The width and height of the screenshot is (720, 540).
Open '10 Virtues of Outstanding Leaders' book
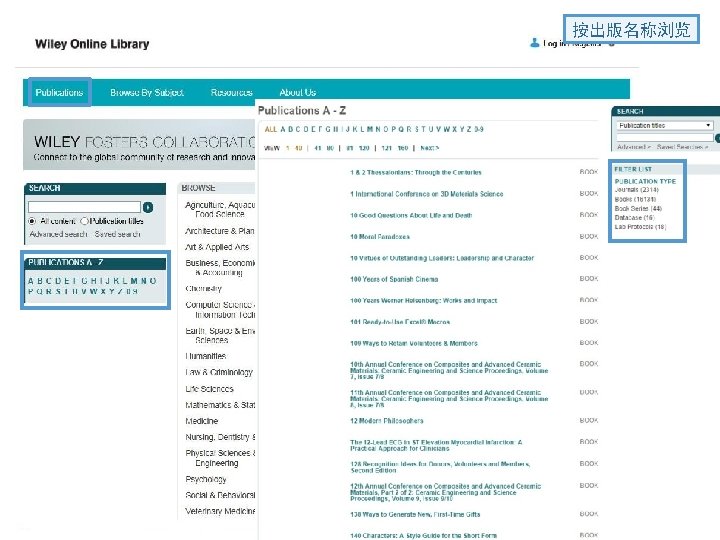pos(442,258)
